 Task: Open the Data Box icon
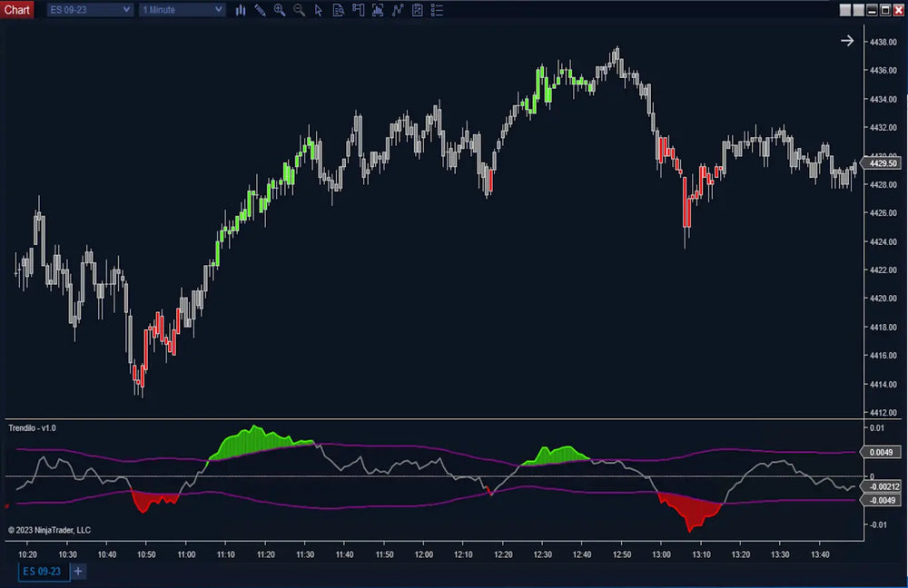(x=338, y=10)
